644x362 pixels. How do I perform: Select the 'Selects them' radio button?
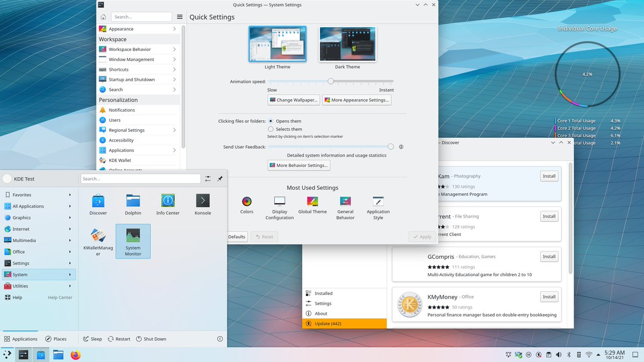[x=271, y=129]
